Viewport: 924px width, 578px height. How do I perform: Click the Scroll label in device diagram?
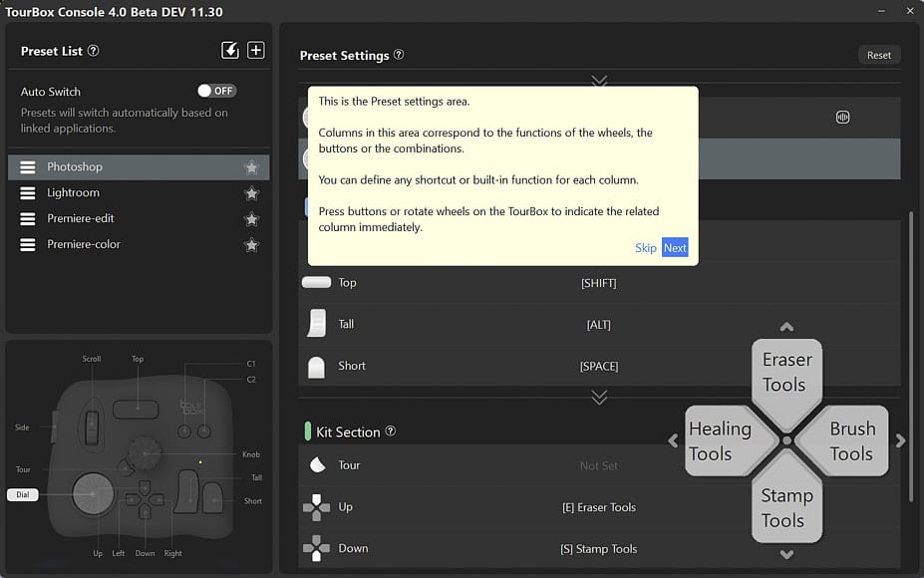(x=92, y=359)
